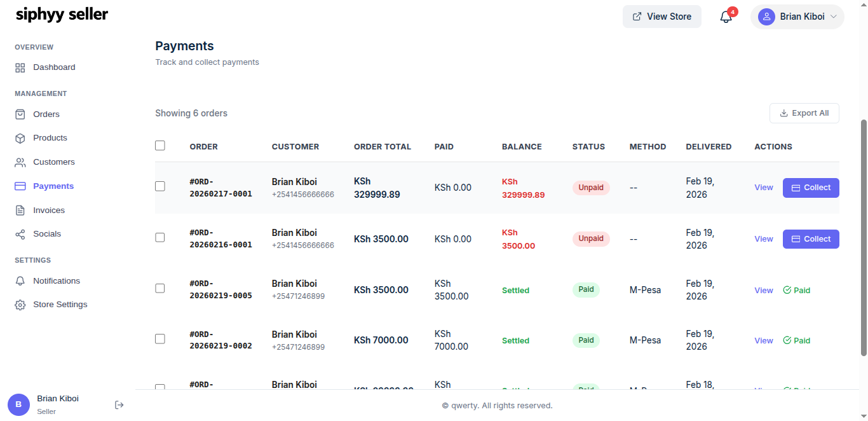
Task: Open the notifications bell icon
Action: (x=726, y=17)
